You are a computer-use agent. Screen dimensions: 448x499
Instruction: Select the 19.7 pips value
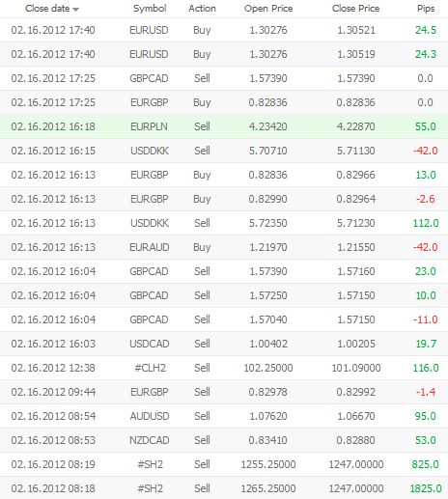coord(426,344)
